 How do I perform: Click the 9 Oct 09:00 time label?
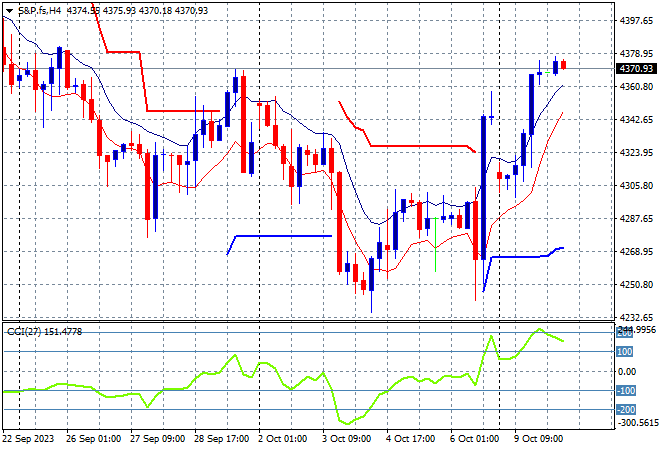538,439
